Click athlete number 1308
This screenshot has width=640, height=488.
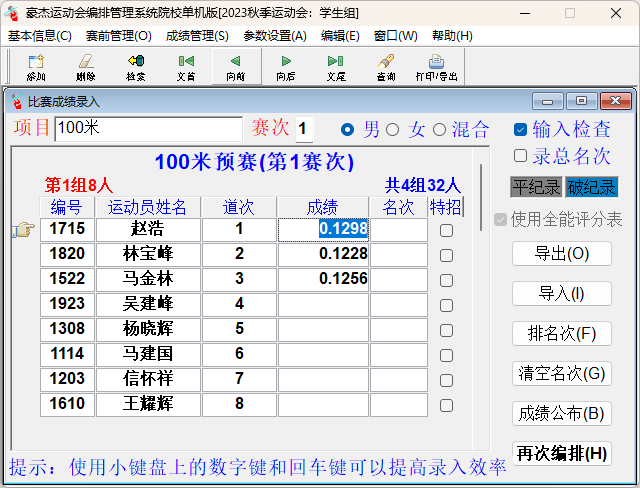pyautogui.click(x=67, y=330)
